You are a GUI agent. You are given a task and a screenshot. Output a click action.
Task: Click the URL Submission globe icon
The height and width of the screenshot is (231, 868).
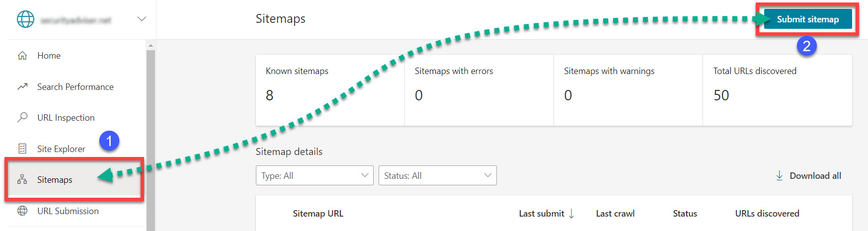point(22,211)
